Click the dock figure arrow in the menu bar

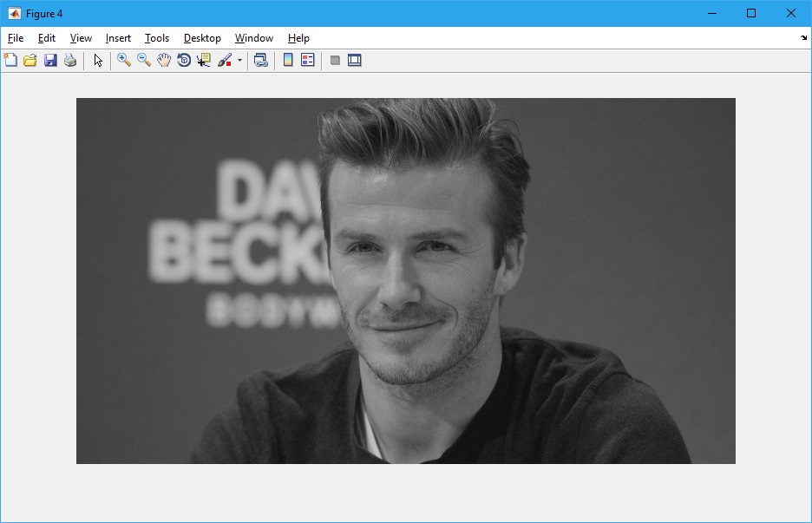(803, 38)
